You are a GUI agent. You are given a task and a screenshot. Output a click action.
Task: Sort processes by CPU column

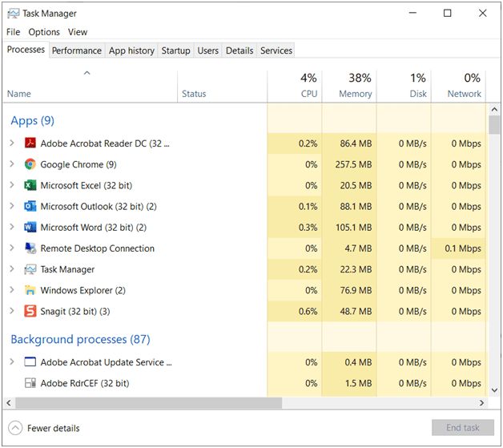(295, 87)
